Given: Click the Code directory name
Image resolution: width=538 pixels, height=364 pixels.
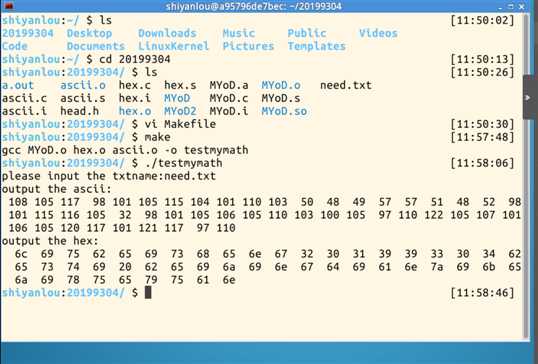Looking at the screenshot, I should pos(15,46).
